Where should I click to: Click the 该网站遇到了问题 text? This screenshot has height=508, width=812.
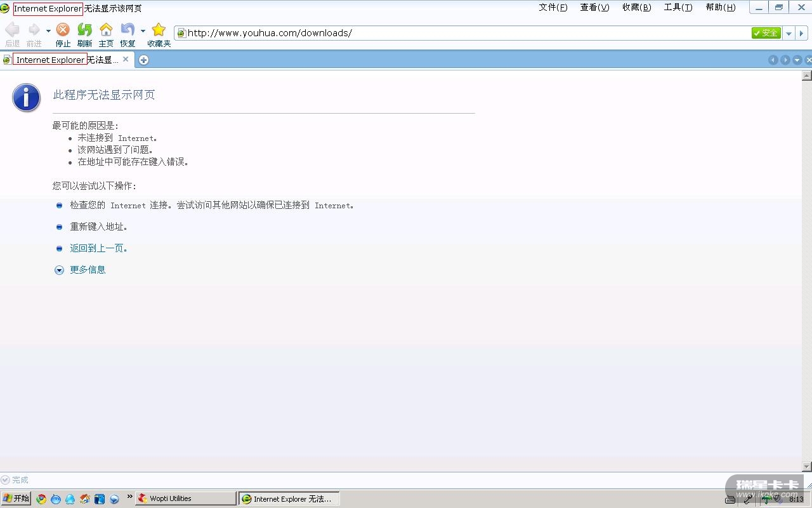(115, 150)
